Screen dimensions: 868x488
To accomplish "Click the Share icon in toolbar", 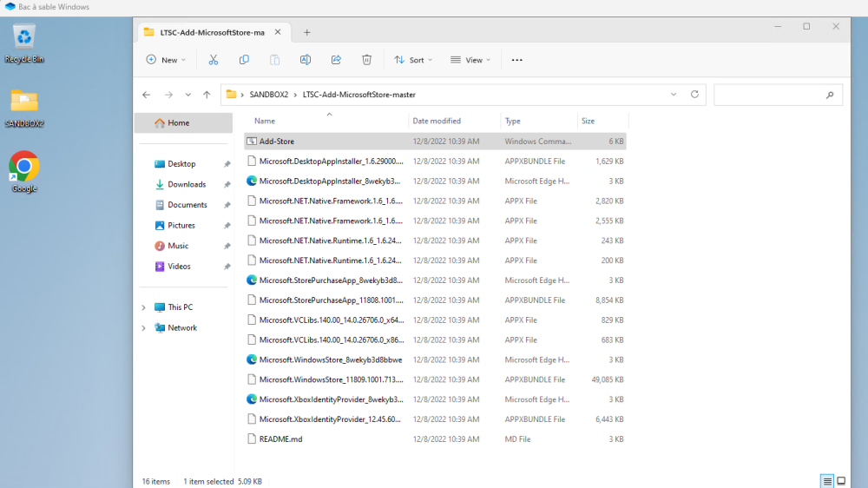I will (x=336, y=60).
